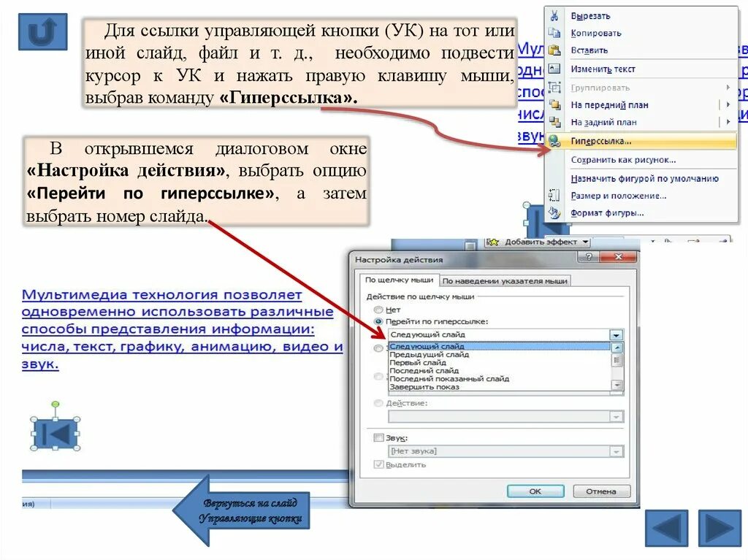Expand the На передний план submenu arrow
Image resolution: width=748 pixels, height=560 pixels.
pyautogui.click(x=728, y=104)
